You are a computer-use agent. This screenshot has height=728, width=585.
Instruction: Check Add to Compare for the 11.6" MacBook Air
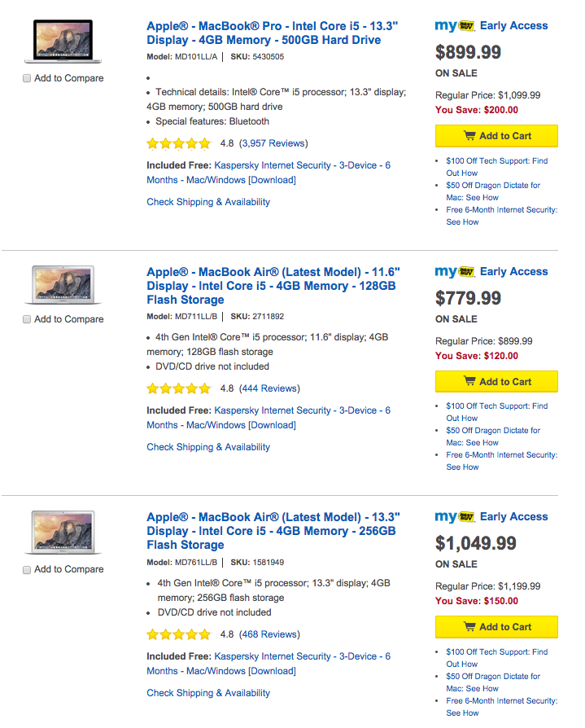point(27,319)
